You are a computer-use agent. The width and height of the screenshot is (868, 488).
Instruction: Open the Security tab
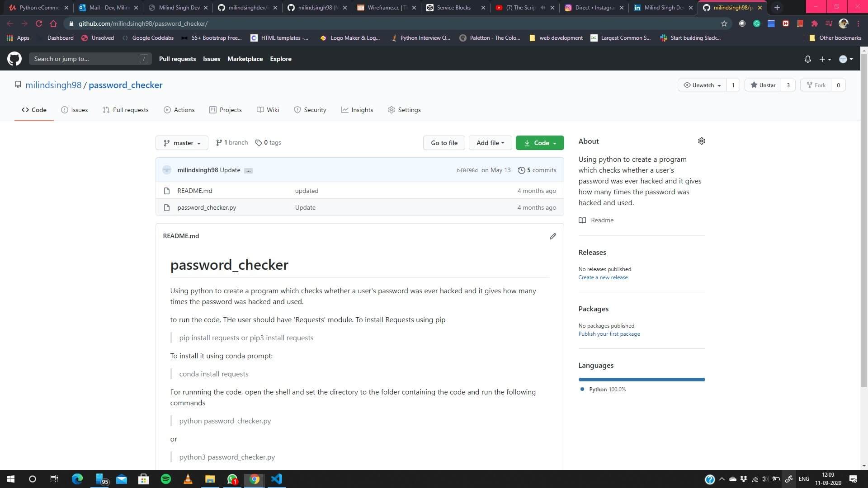pyautogui.click(x=310, y=110)
